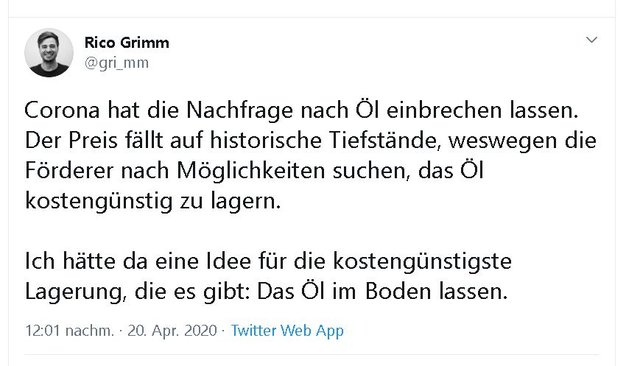Open the @gri_mm handle link
The image size is (640, 366).
click(116, 63)
